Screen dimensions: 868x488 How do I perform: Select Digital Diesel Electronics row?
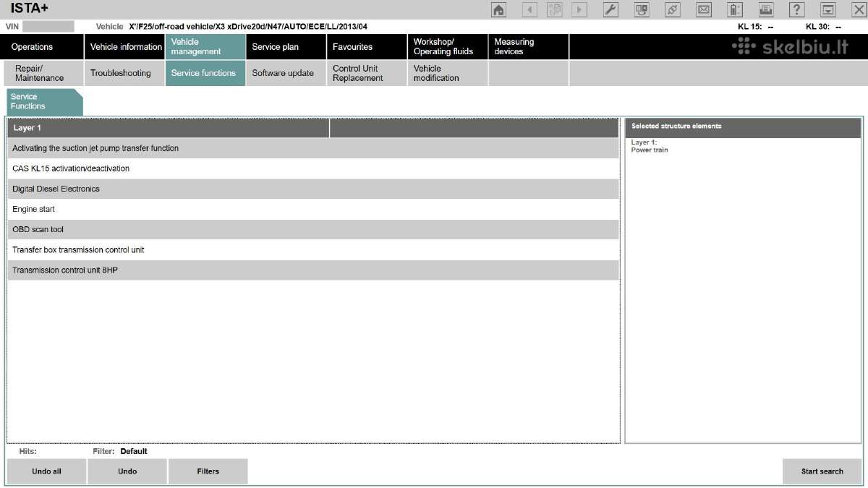313,189
